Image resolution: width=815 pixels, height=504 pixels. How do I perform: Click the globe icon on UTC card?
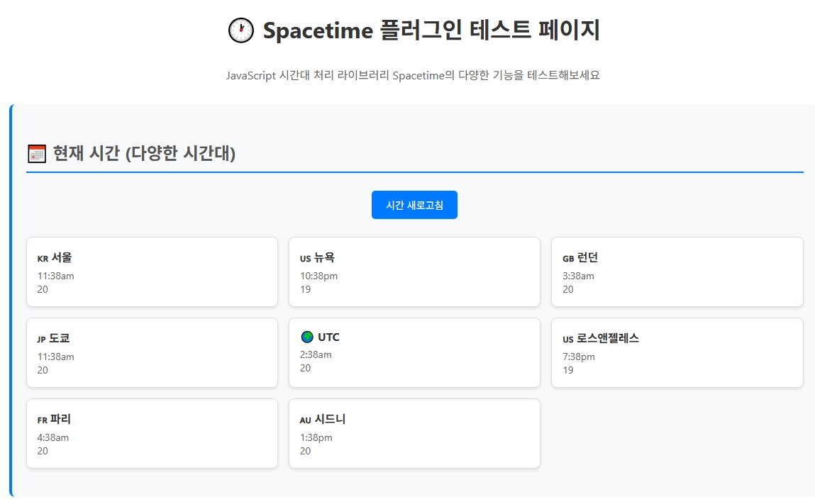pyautogui.click(x=307, y=337)
